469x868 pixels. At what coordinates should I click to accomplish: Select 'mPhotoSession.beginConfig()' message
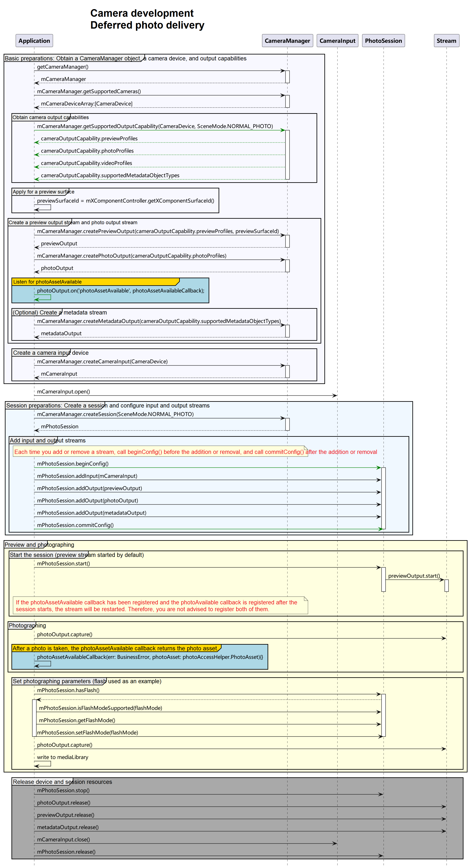(73, 464)
